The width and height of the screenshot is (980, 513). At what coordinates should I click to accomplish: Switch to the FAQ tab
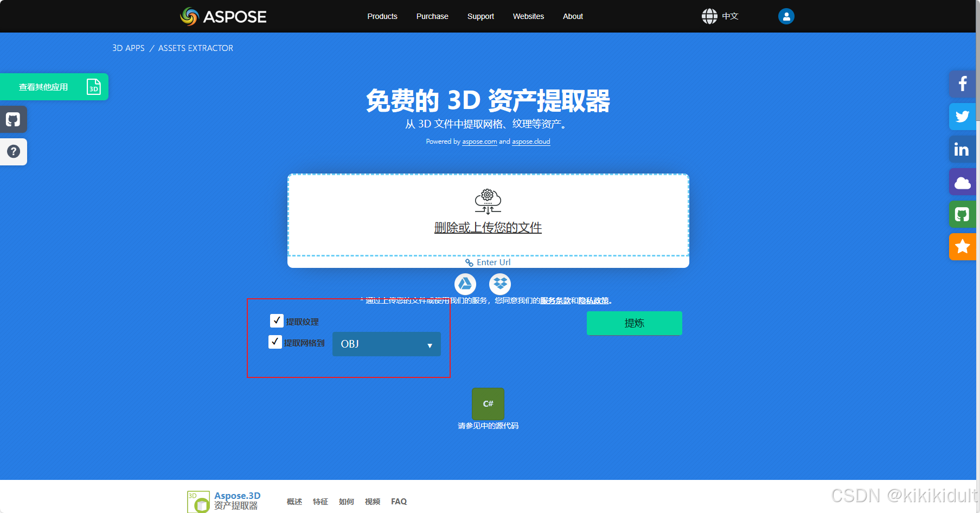pos(399,502)
